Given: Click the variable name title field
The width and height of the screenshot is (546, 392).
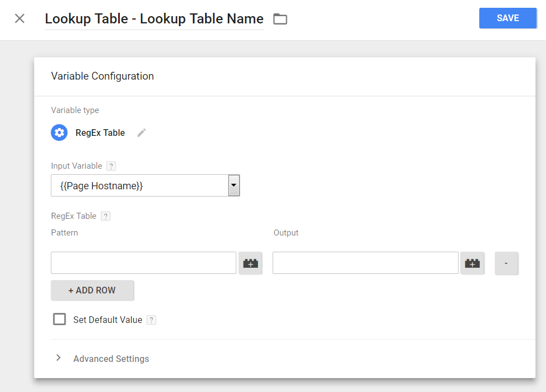Looking at the screenshot, I should click(154, 19).
